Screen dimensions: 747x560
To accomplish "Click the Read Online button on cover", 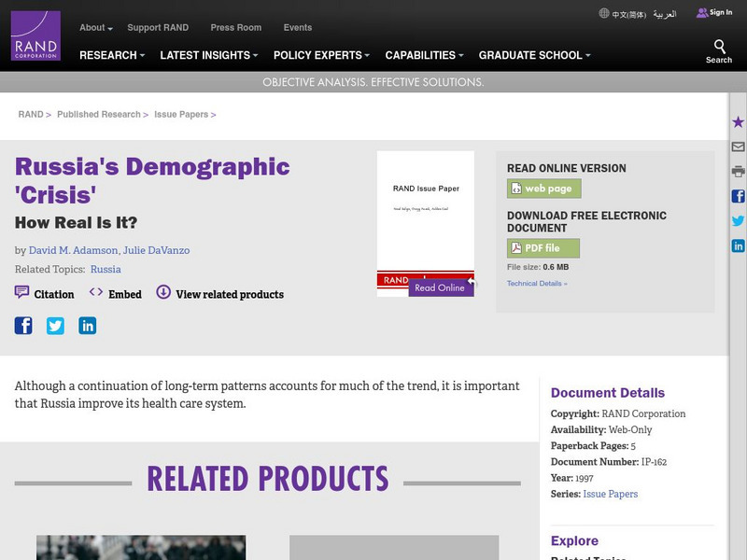I will (x=441, y=287).
